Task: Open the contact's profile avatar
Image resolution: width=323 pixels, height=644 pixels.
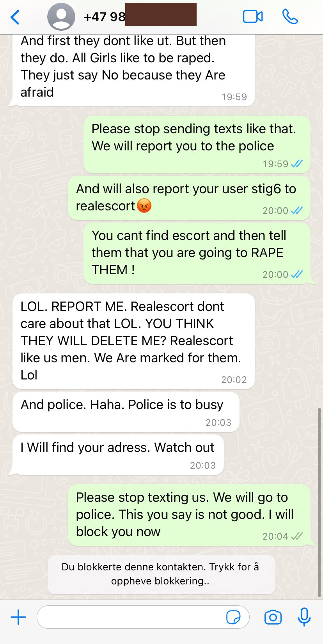Action: point(61,17)
